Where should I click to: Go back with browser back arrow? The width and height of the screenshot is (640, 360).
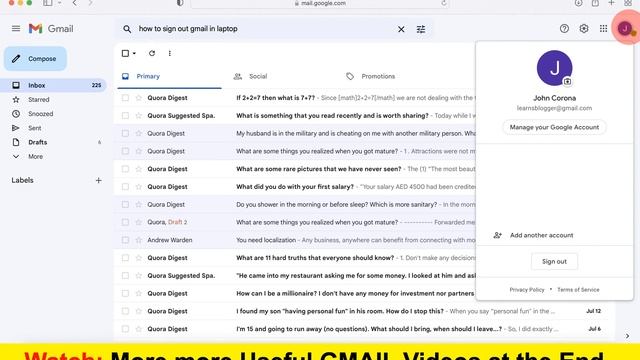[74, 3]
